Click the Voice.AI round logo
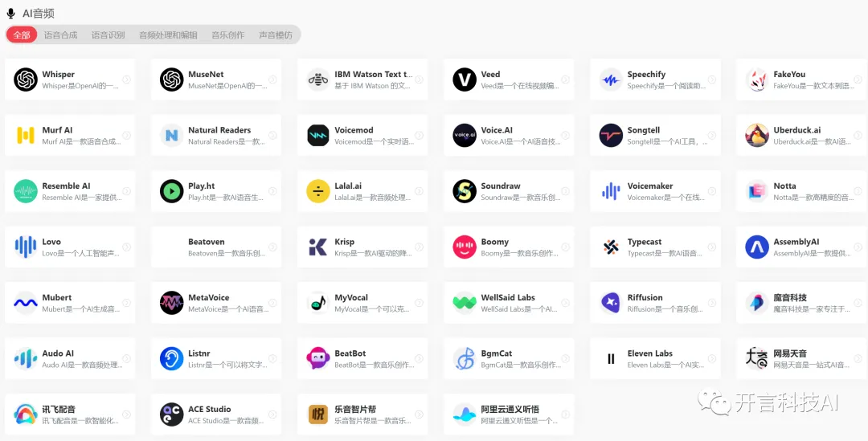 465,136
